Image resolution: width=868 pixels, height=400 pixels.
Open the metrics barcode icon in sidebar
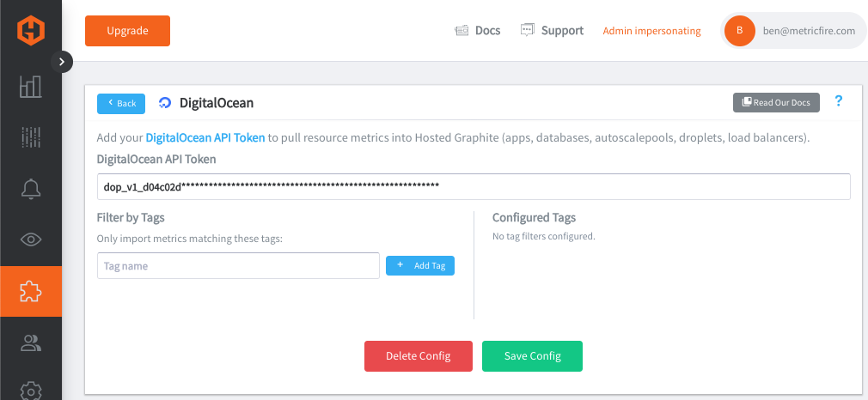tap(30, 137)
